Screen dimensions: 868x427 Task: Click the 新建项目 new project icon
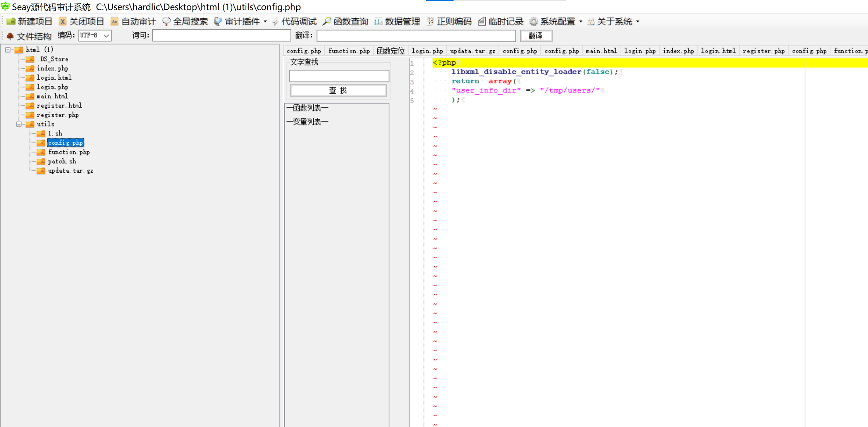pos(11,21)
